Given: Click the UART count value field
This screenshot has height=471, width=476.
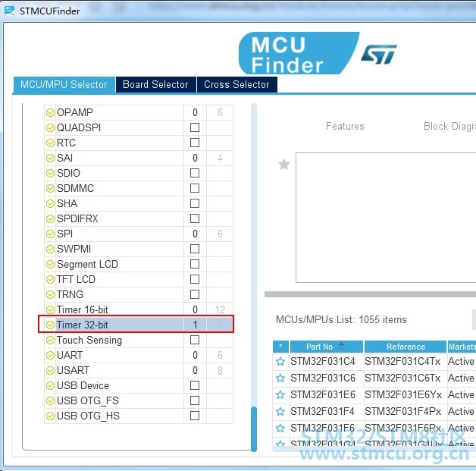Looking at the screenshot, I should click(195, 355).
